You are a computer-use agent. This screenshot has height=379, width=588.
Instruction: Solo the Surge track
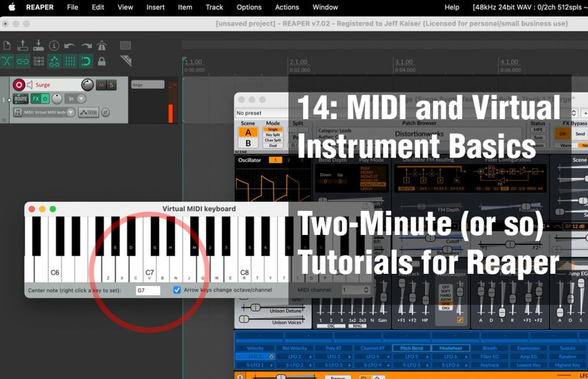(111, 85)
